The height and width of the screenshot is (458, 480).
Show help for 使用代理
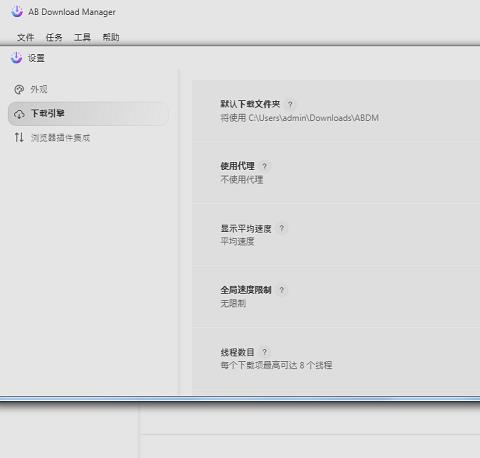point(264,166)
